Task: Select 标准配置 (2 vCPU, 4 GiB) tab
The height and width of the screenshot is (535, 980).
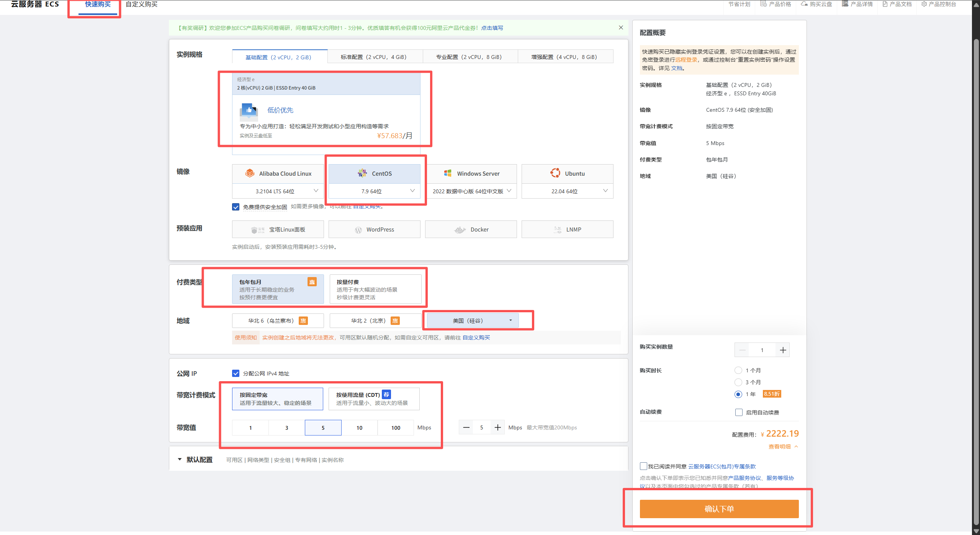Action: [x=374, y=57]
